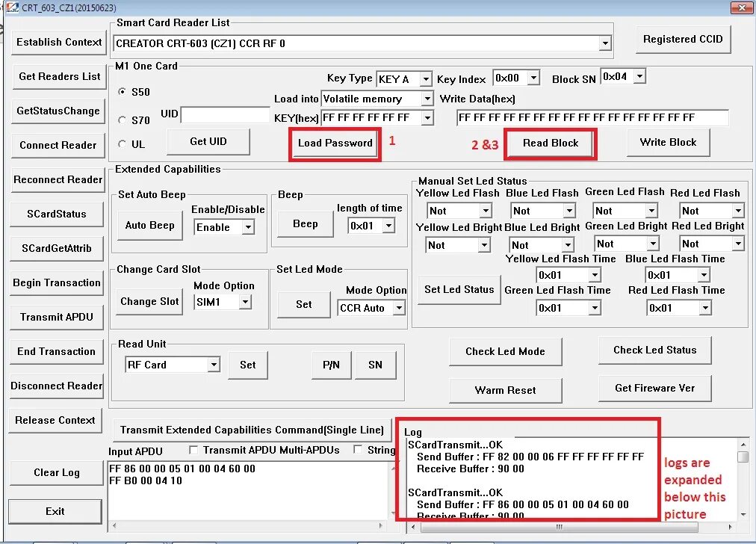Click the End Transaction button
This screenshot has width=756, height=544.
(57, 351)
